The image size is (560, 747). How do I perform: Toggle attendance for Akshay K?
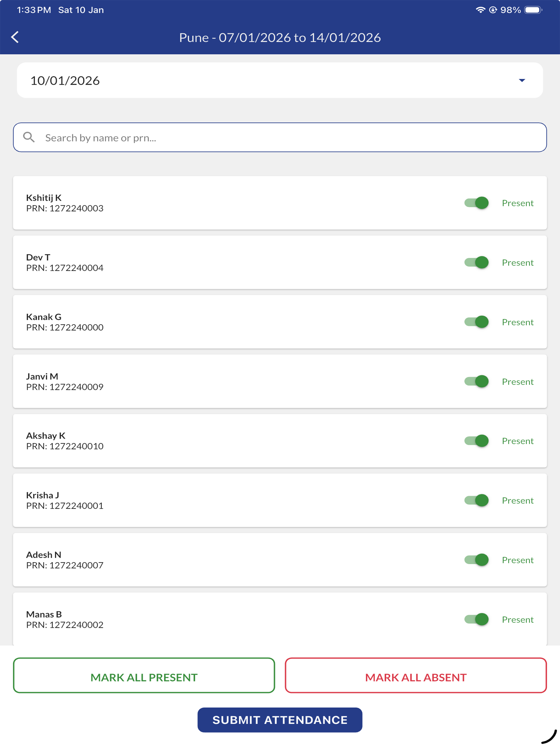(x=476, y=441)
